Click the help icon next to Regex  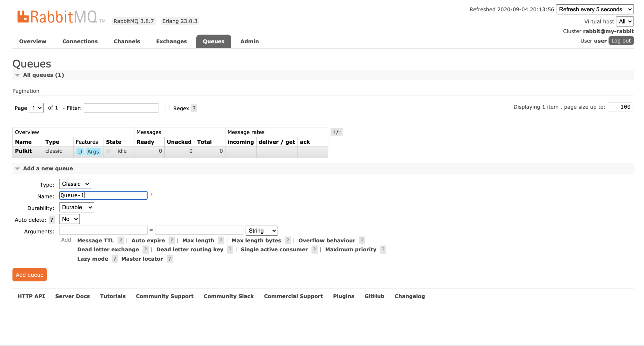(194, 108)
